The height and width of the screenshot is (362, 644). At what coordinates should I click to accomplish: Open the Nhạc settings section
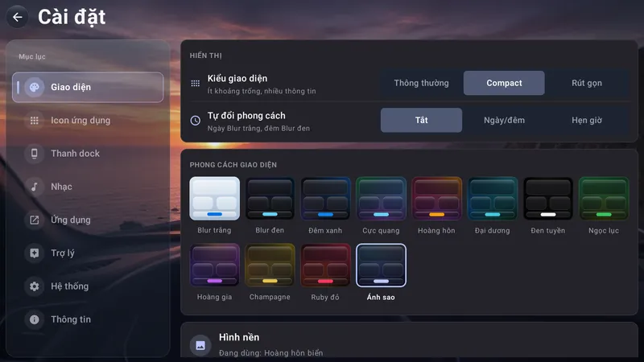pyautogui.click(x=88, y=187)
